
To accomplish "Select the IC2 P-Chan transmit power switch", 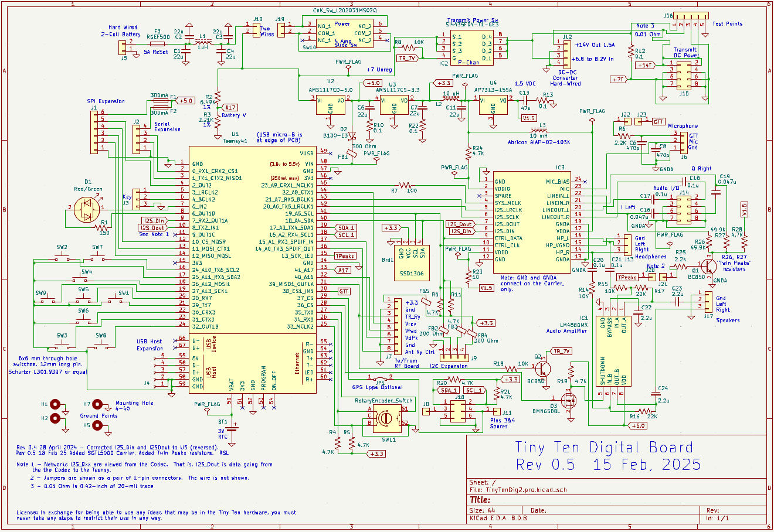I will click(x=471, y=46).
